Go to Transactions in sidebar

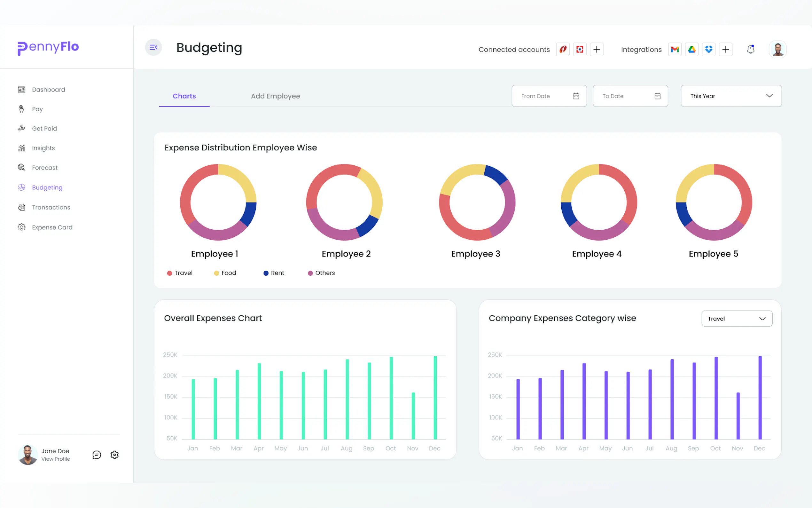click(x=51, y=207)
